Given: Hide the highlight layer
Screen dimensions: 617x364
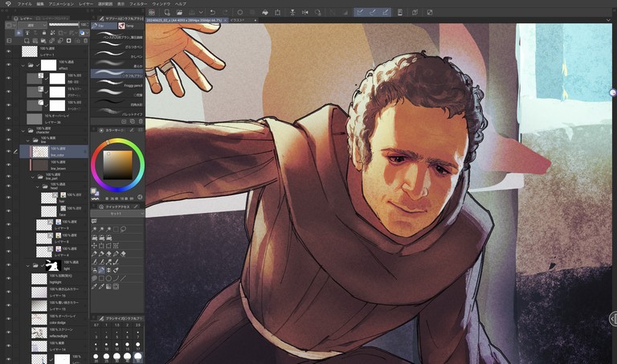Looking at the screenshot, I should point(8,279).
